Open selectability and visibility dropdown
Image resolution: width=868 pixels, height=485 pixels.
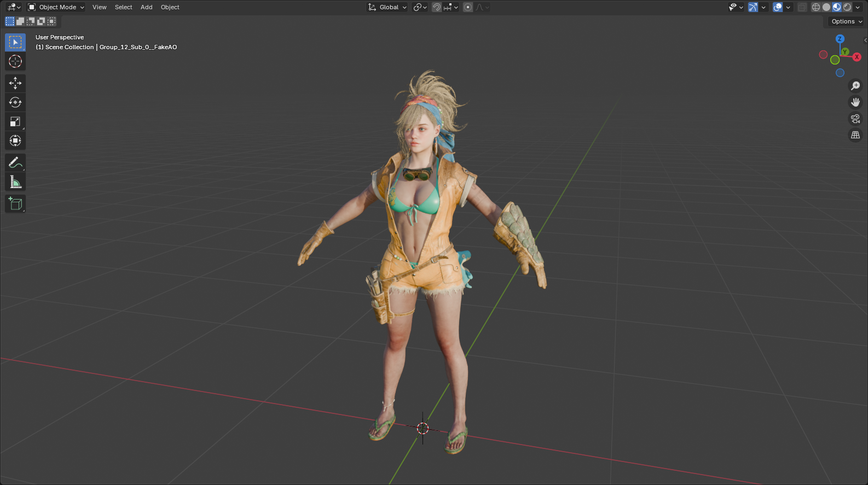(x=736, y=7)
